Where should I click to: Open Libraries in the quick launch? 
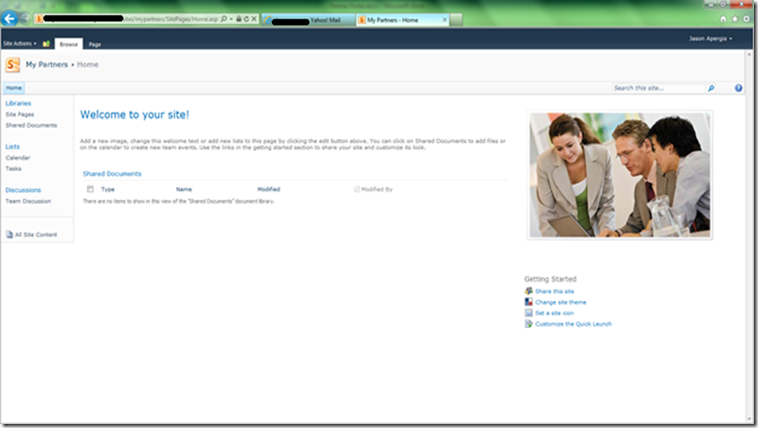pyautogui.click(x=18, y=103)
